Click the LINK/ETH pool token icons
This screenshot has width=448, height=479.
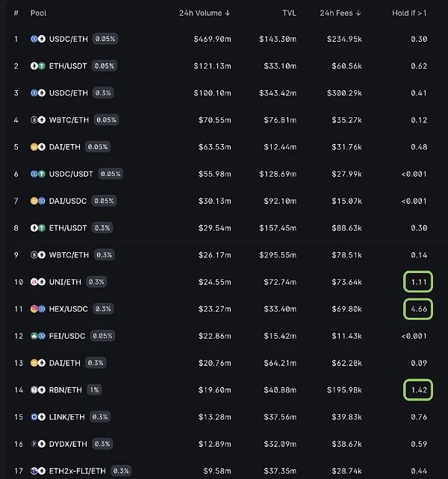38,416
